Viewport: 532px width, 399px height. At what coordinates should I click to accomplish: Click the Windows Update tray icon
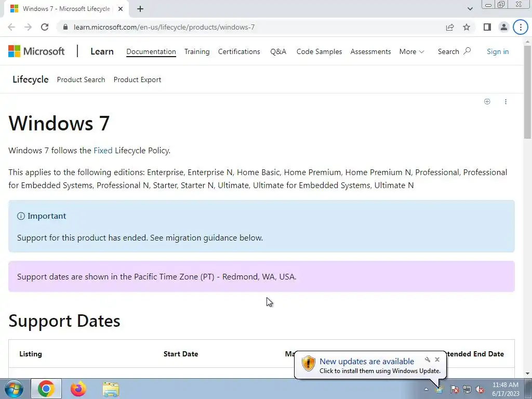point(439,389)
